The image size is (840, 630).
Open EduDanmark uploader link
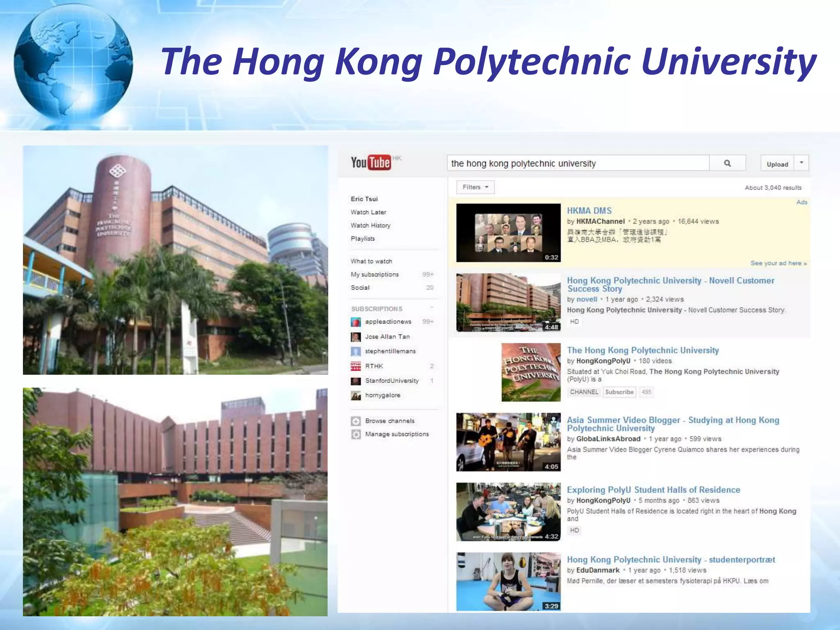tap(598, 570)
